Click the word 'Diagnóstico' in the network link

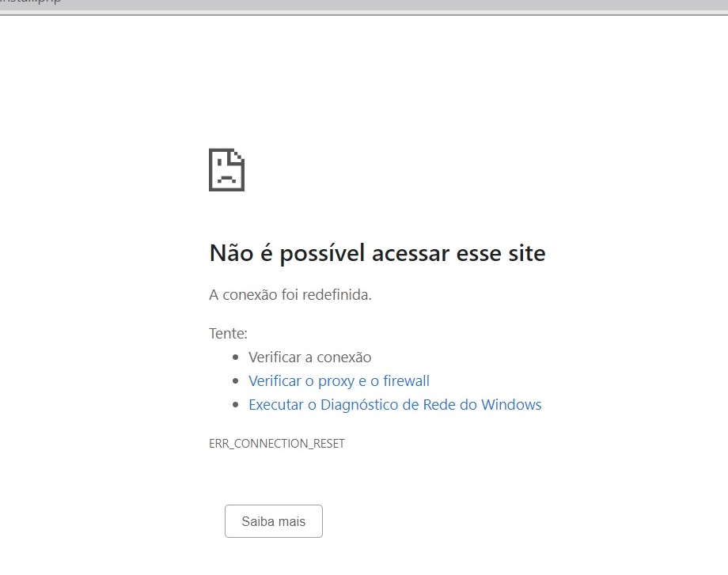(361, 405)
